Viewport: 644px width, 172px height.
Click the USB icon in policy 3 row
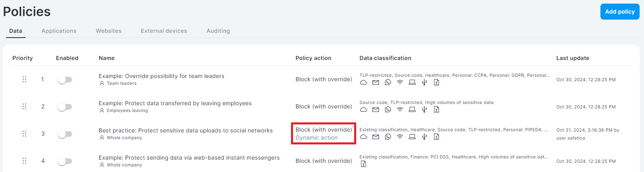pos(425,137)
